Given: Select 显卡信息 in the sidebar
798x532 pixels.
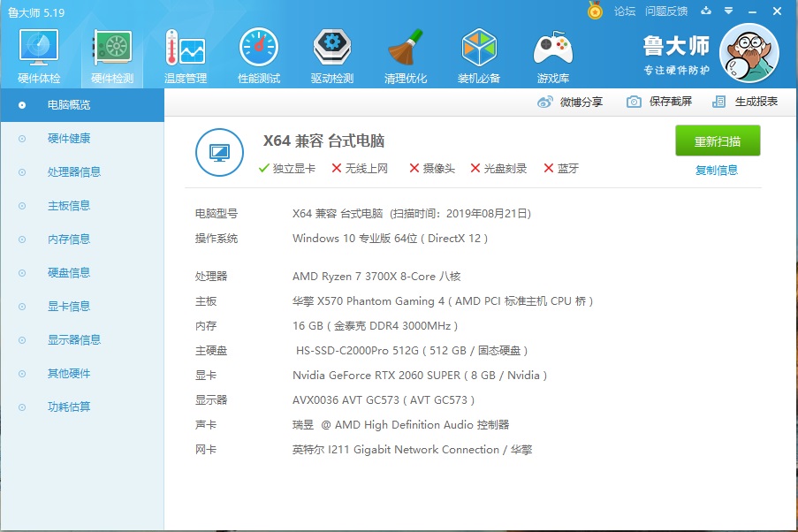Looking at the screenshot, I should point(68,307).
